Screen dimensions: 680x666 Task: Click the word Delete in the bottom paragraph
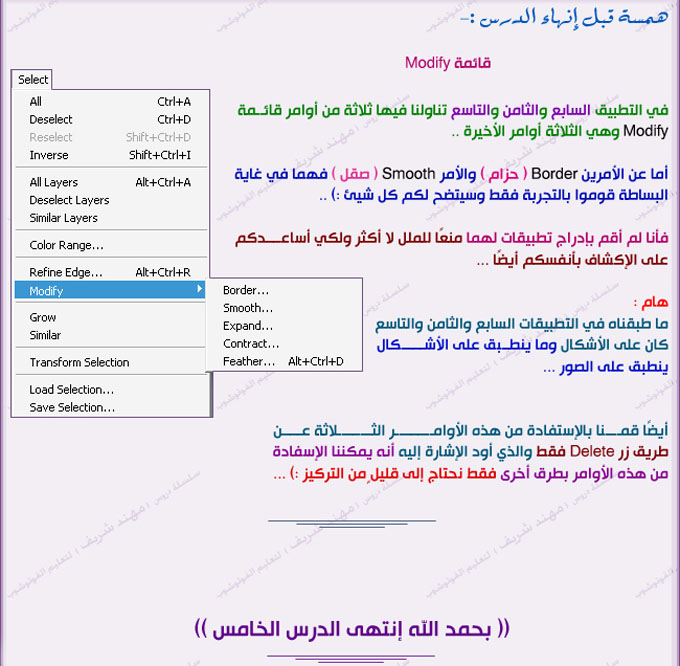(592, 451)
